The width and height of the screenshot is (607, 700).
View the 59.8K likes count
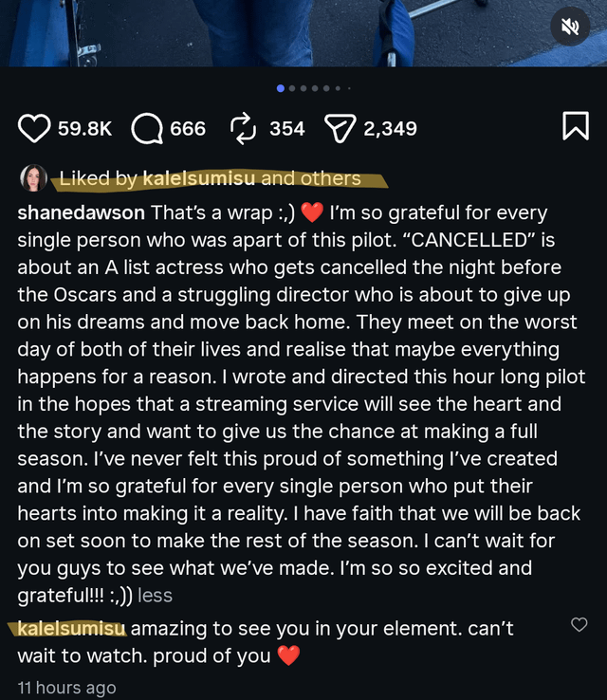[85, 128]
